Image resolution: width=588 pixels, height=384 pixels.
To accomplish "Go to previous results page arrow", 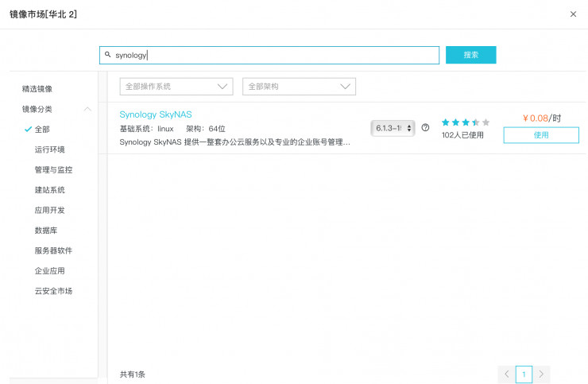I will 507,374.
